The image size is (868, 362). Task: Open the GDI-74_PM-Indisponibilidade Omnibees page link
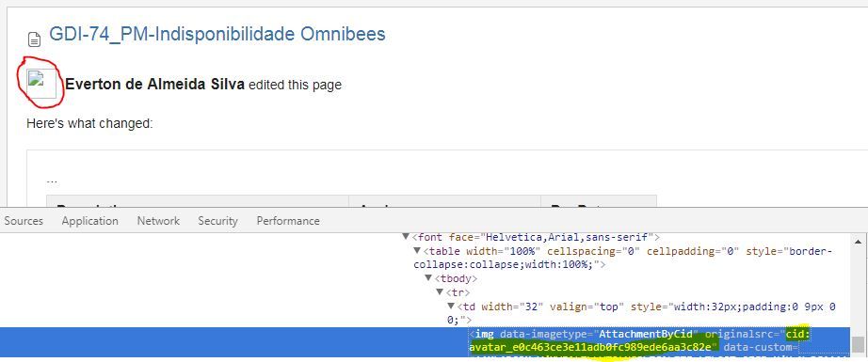tap(217, 34)
